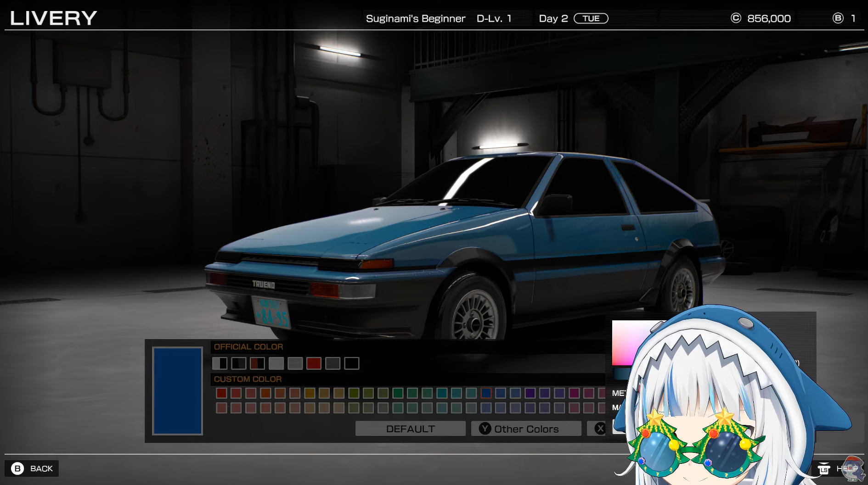Click the CUSTOM COLOR heading
This screenshot has height=485, width=868.
[248, 379]
